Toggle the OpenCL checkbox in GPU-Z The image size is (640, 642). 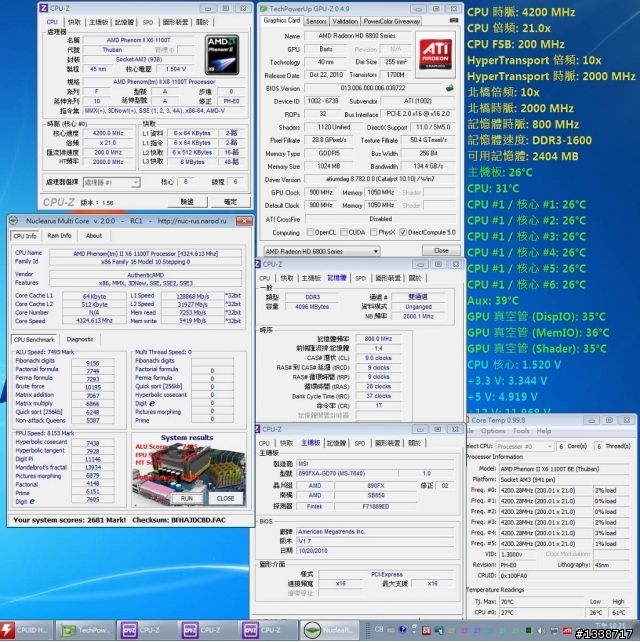point(310,232)
